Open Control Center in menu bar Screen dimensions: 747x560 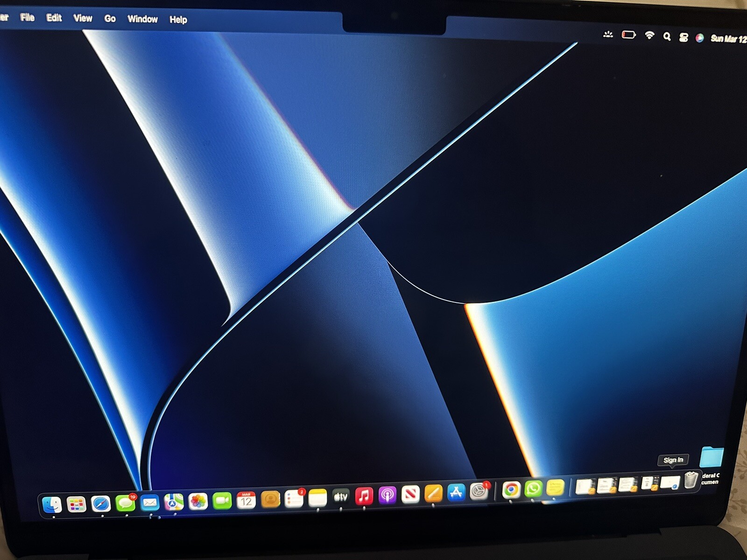[x=684, y=37]
